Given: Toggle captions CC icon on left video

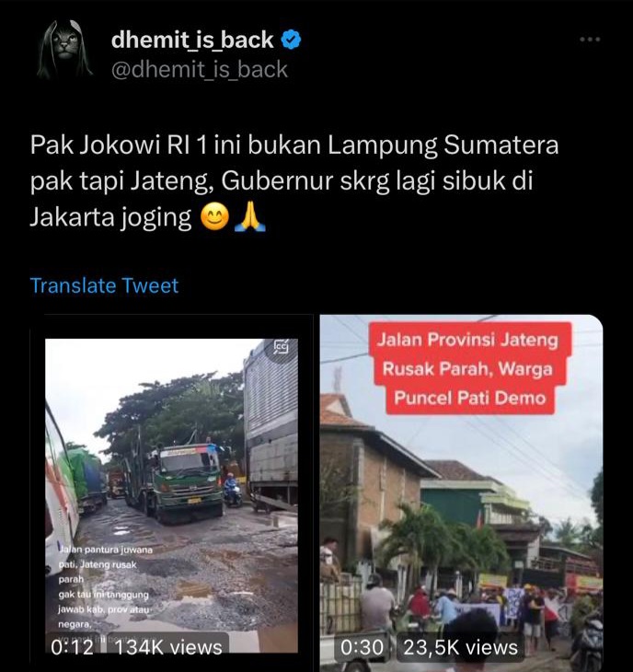Looking at the screenshot, I should pos(282,347).
